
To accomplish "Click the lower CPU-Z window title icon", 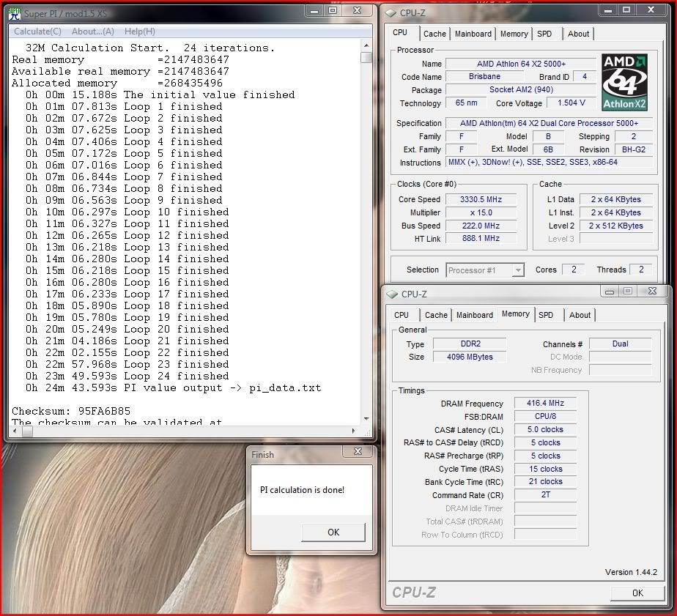I will (391, 294).
